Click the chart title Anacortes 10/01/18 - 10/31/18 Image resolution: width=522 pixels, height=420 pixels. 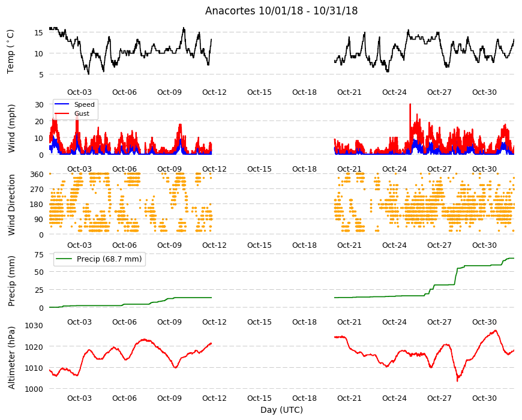(x=281, y=11)
